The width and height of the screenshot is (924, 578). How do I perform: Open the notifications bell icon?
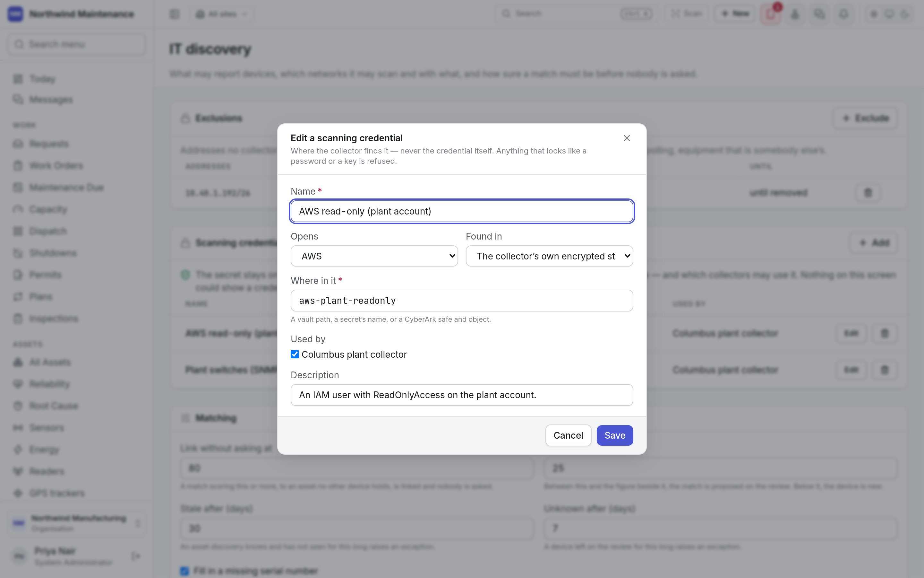coord(843,14)
